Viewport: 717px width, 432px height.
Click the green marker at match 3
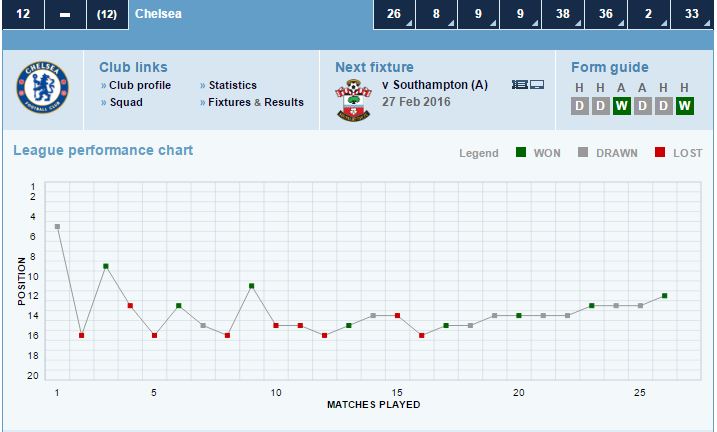pos(106,266)
